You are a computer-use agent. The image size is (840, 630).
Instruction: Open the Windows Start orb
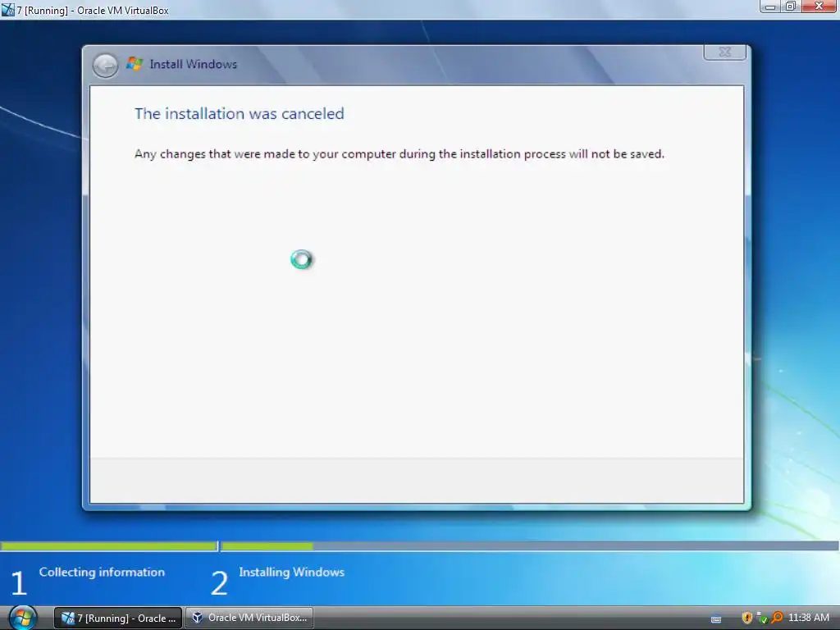[x=22, y=618]
